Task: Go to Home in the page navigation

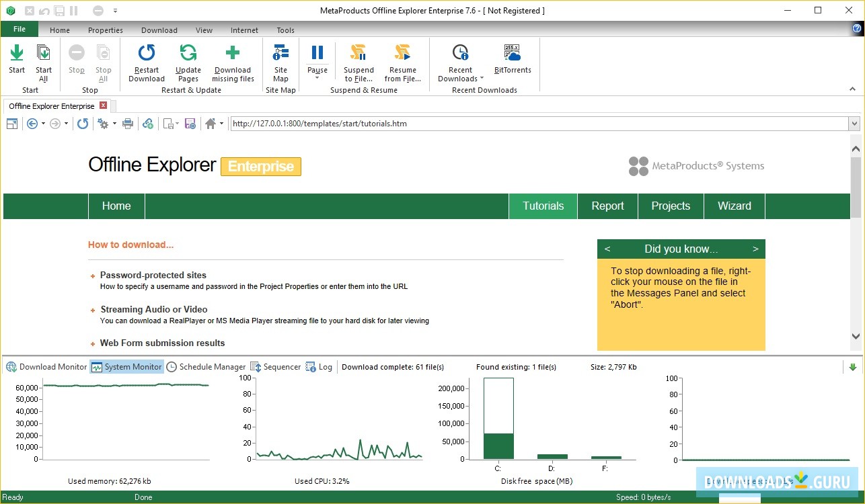Action: pyautogui.click(x=116, y=206)
